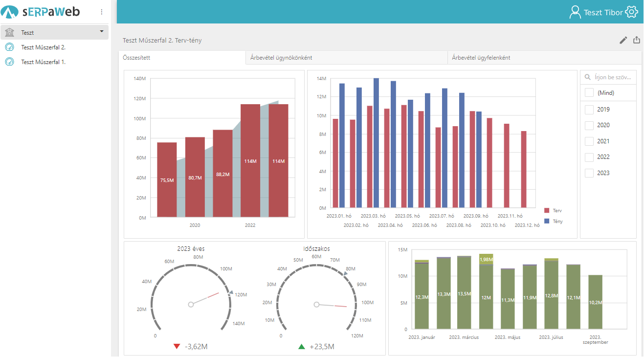Expand the Teszt dropdown arrow in sidebar
Image resolution: width=644 pixels, height=357 pixels.
[x=102, y=32]
